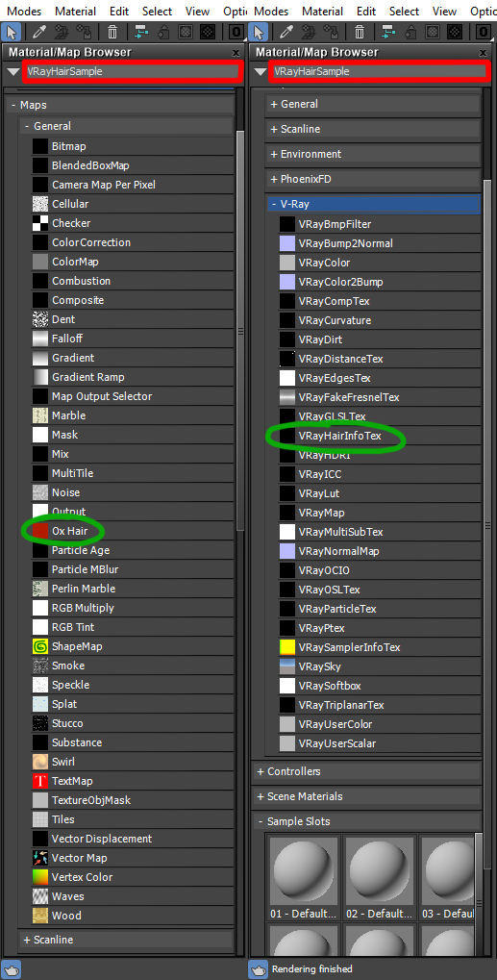Select sample slot 01 - Default sphere
The width and height of the screenshot is (497, 980).
coord(304,870)
